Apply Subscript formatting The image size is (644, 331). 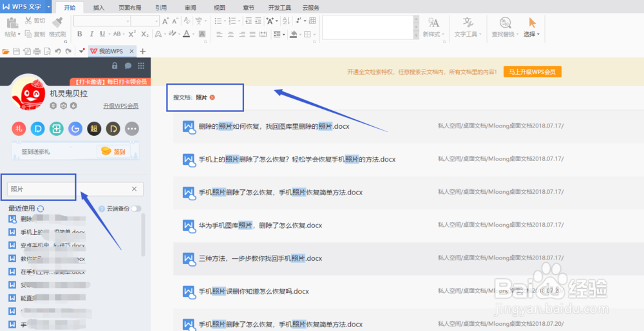[144, 34]
